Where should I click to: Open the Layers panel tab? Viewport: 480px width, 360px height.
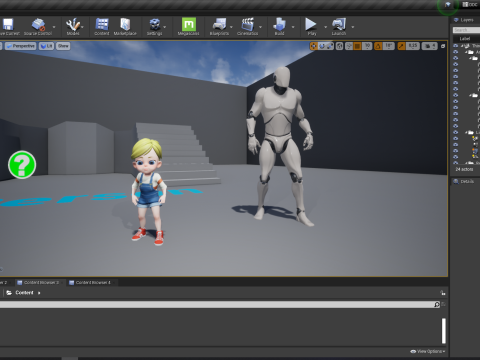tap(465, 20)
